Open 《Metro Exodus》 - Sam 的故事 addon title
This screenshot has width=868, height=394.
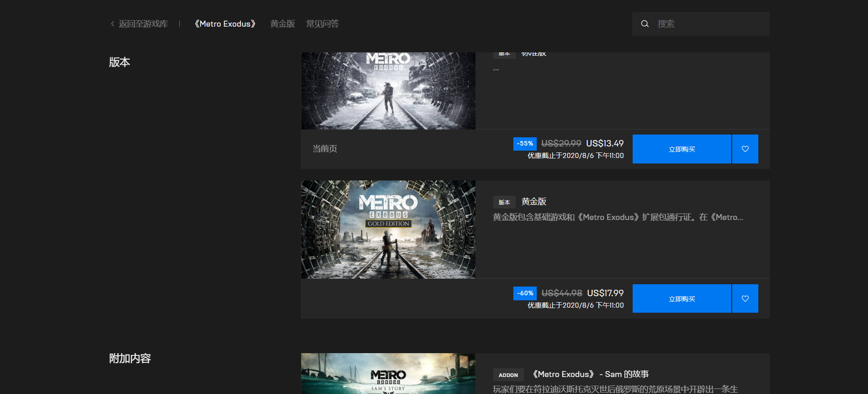[591, 374]
